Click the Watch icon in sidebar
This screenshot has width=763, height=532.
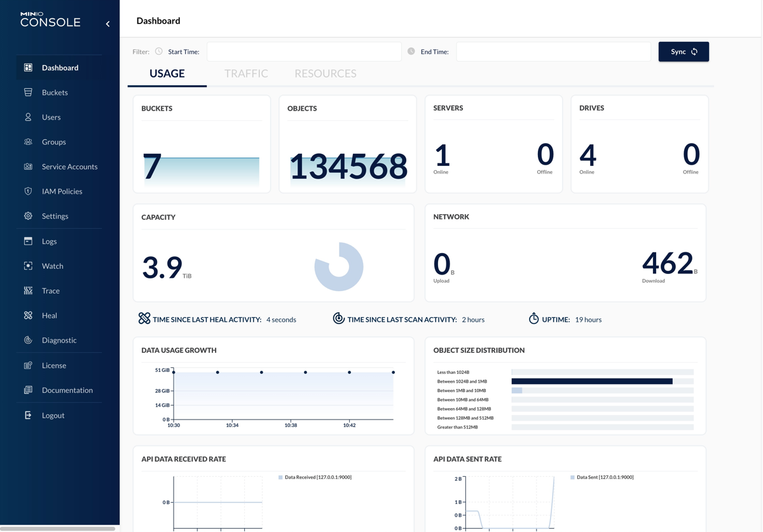(28, 266)
